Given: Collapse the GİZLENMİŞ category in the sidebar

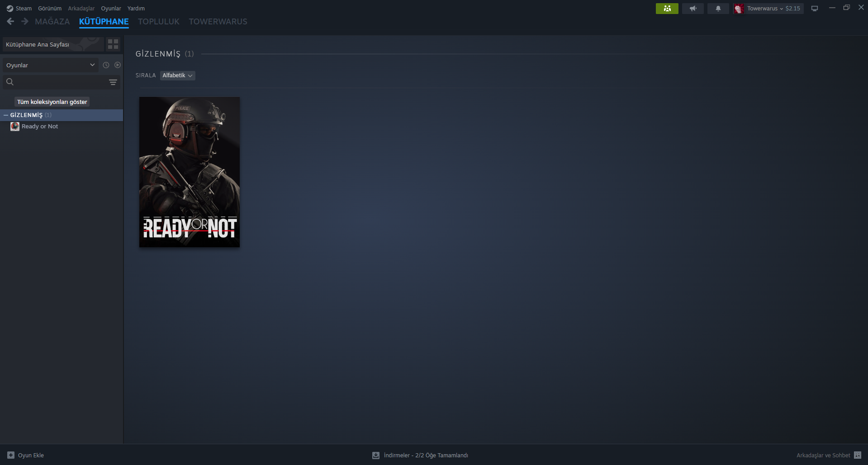Looking at the screenshot, I should pyautogui.click(x=6, y=115).
